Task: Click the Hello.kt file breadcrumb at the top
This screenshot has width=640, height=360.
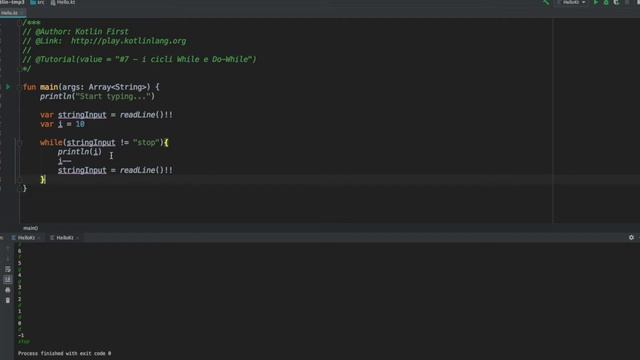Action: click(63, 2)
